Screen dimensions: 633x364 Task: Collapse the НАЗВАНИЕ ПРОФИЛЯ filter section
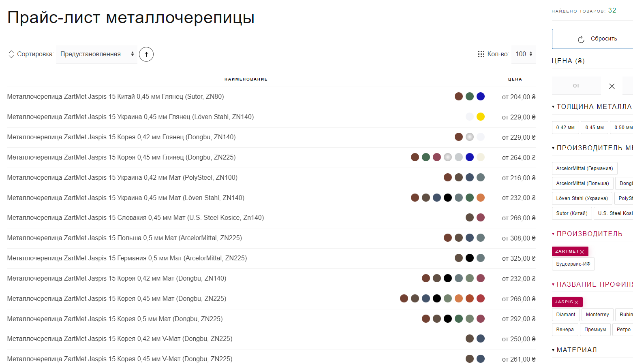pos(592,284)
